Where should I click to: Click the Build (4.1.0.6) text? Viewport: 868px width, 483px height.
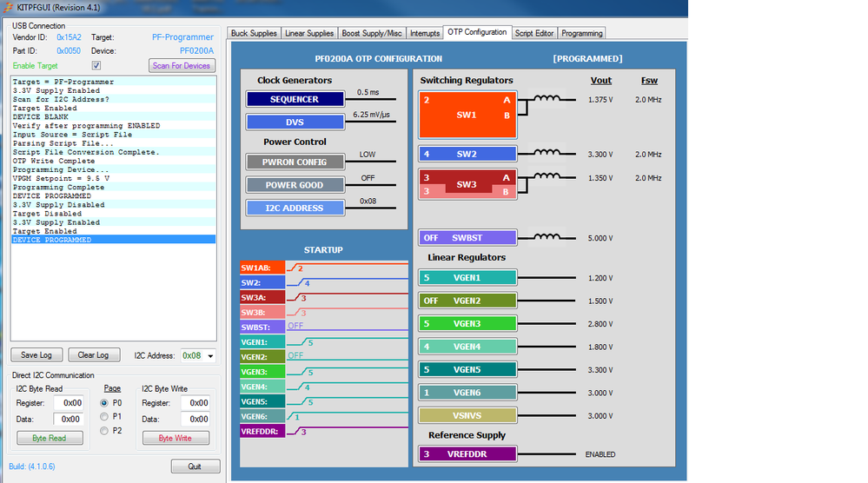tap(32, 466)
